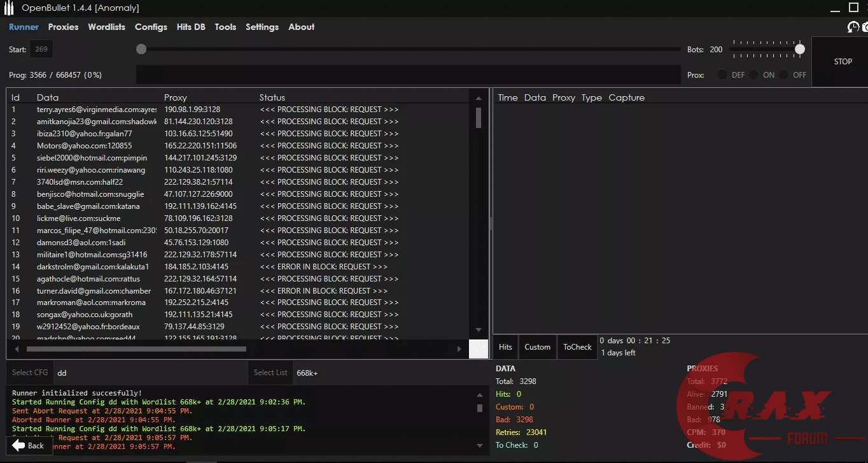The height and width of the screenshot is (463, 868).
Task: Sort the grid by Status column header
Action: (272, 97)
